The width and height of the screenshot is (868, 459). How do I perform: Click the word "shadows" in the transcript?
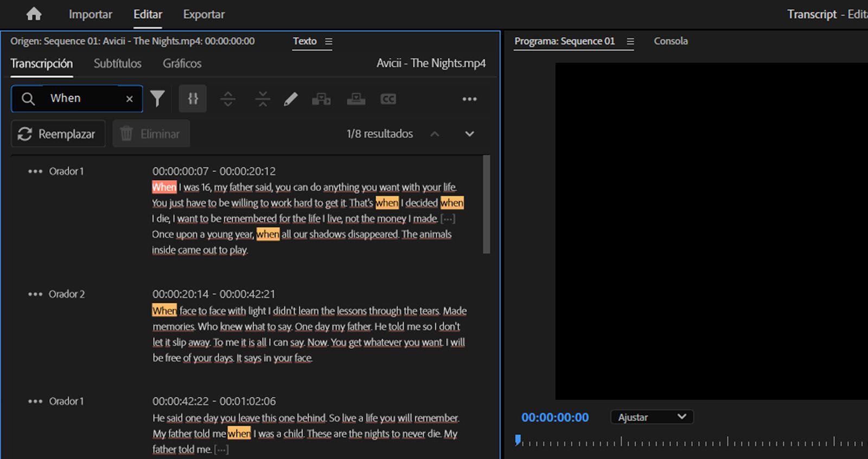pyautogui.click(x=327, y=235)
